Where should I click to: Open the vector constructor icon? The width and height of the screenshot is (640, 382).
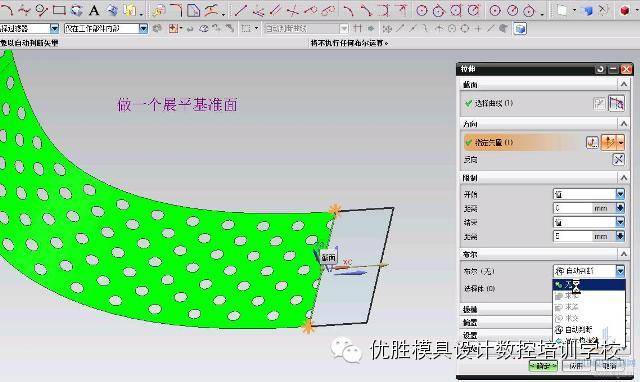[592, 142]
